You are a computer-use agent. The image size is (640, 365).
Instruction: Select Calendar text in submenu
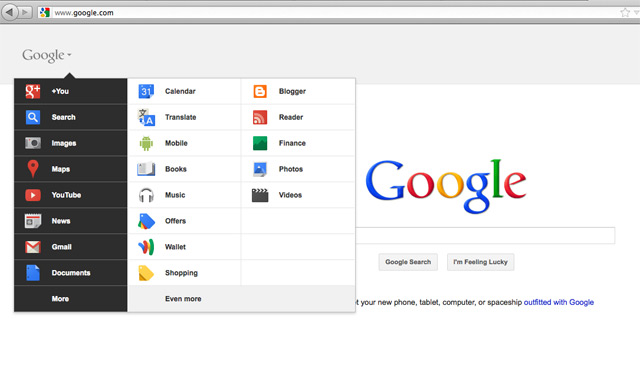180,91
